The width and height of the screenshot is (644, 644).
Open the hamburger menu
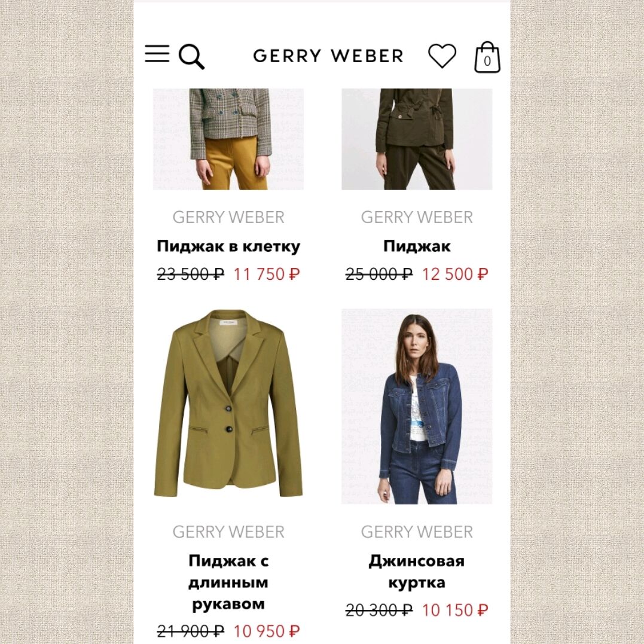pos(157,54)
